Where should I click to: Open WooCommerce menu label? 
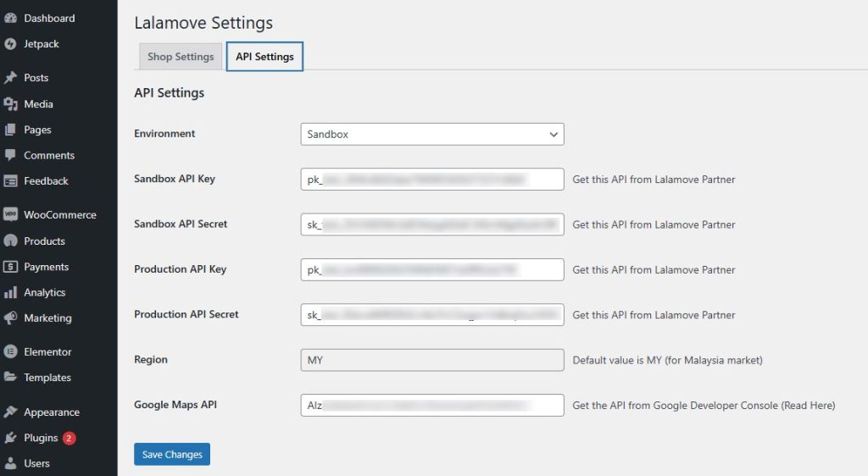[60, 214]
